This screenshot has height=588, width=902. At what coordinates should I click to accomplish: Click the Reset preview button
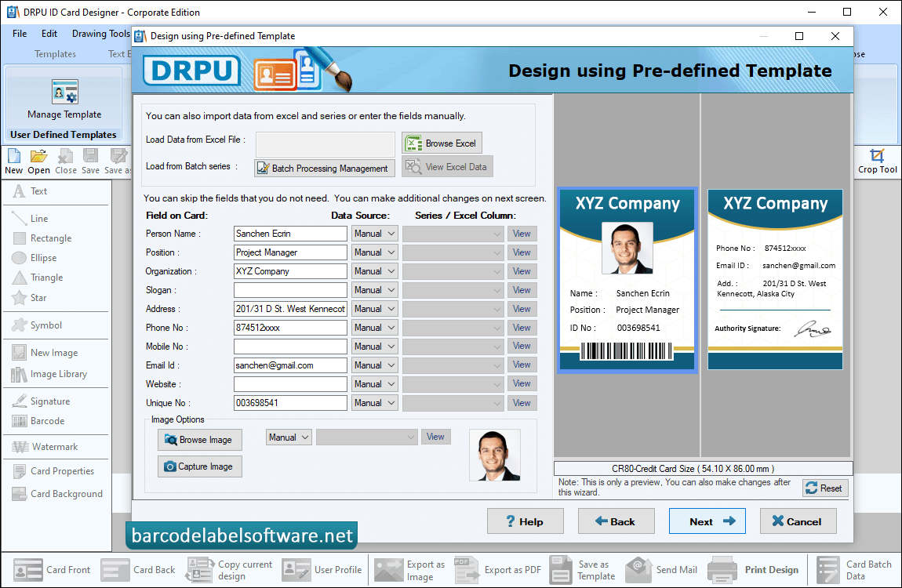[x=825, y=488]
